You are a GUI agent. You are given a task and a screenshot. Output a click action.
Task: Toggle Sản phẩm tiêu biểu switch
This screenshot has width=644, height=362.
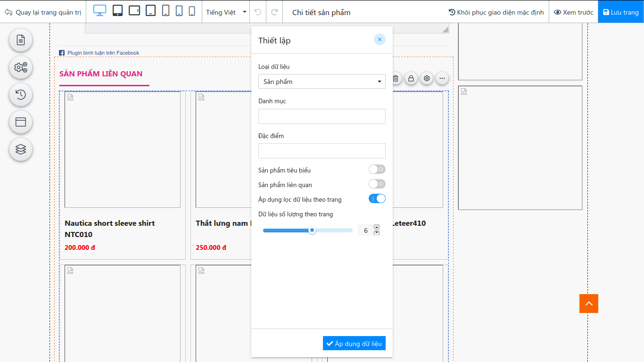377,169
